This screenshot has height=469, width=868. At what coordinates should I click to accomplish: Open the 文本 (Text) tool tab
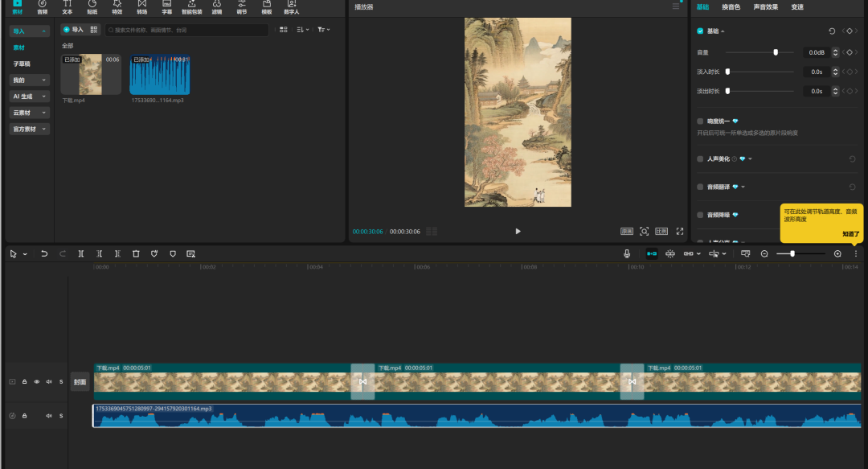point(67,6)
